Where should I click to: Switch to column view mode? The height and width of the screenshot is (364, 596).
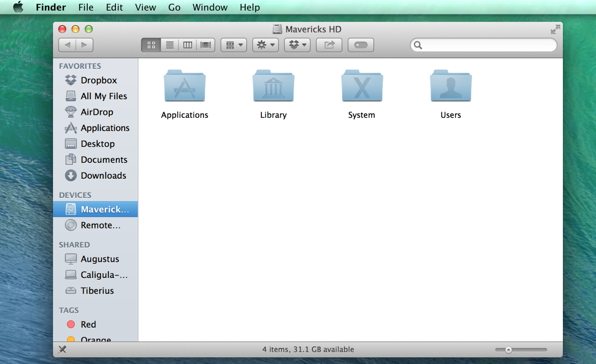(187, 45)
